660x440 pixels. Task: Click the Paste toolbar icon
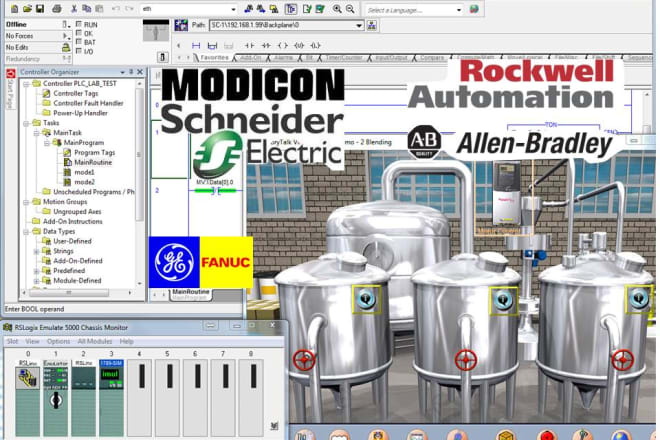pyautogui.click(x=99, y=8)
